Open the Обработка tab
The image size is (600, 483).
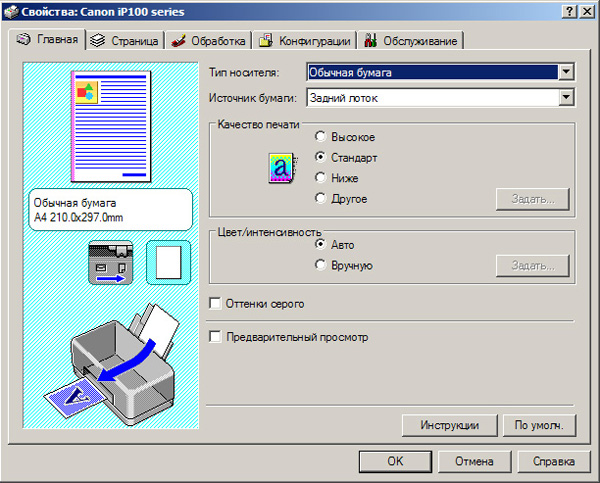tap(209, 41)
